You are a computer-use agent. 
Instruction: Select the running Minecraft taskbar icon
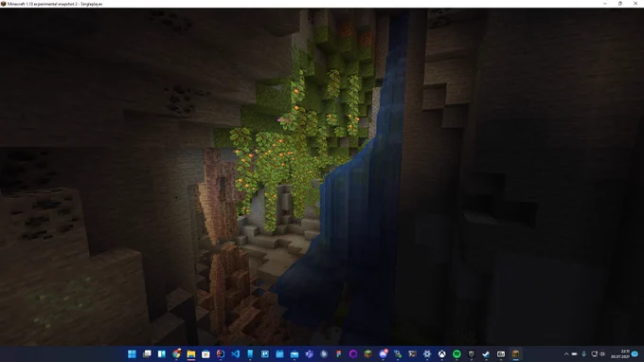pos(516,353)
